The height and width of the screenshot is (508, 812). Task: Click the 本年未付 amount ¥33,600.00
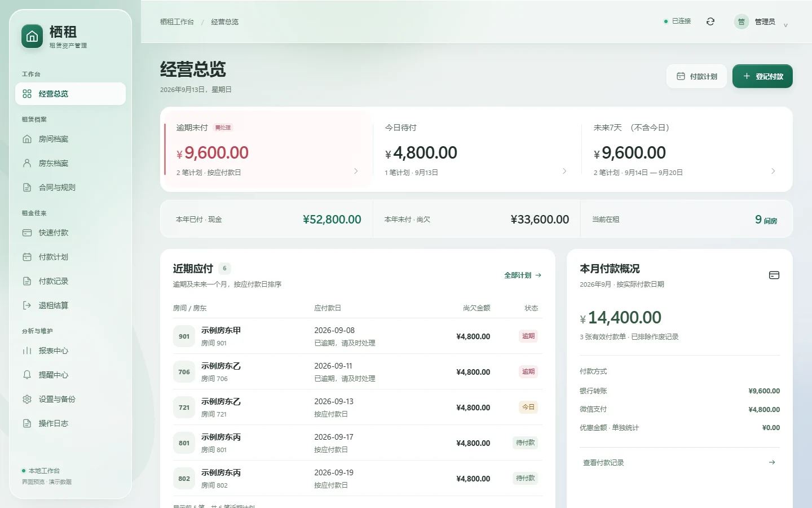[540, 220]
